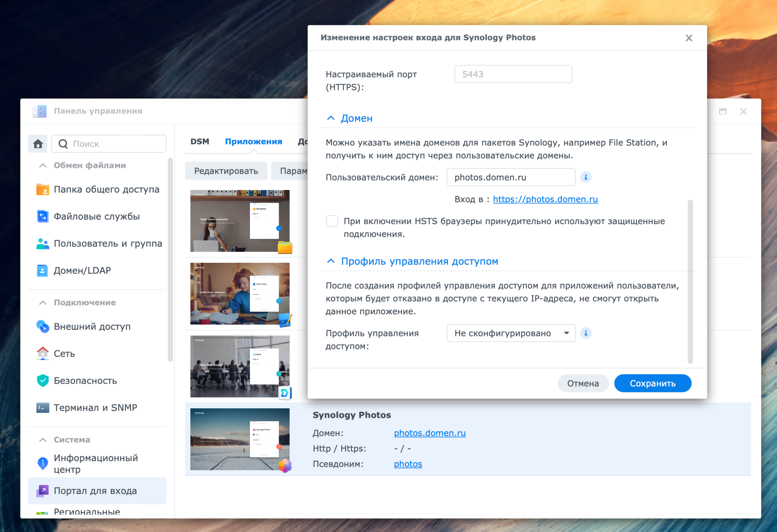Screen dimensions: 777x532
Task: Open Внешний доступ icon
Action: [x=42, y=326]
